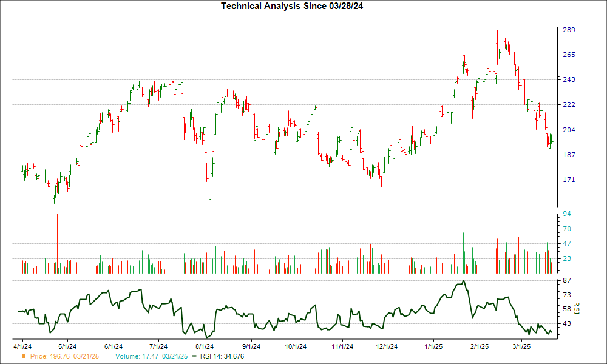This screenshot has width=607, height=364.
Task: Click the 11/1/24 date axis label
Action: pyautogui.click(x=341, y=346)
